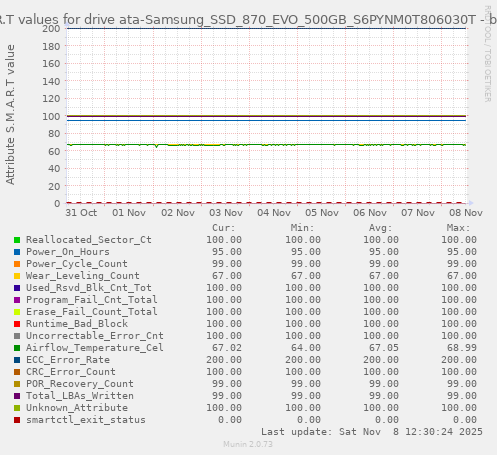Click the Min: column header
497x455 pixels.
pyautogui.click(x=302, y=228)
